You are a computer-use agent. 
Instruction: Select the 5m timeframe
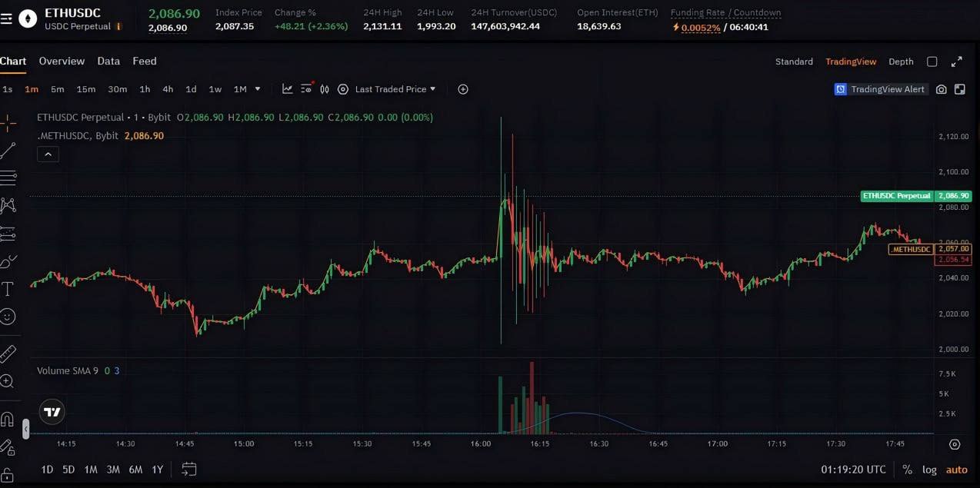pos(58,89)
